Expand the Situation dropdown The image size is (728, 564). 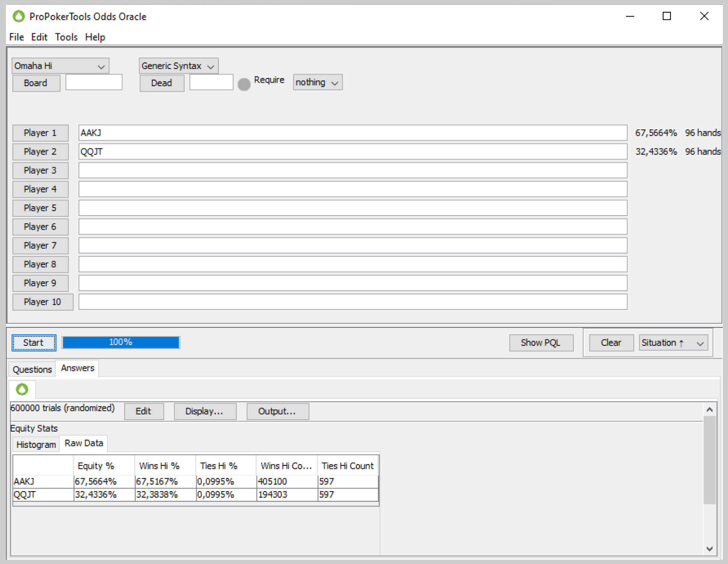click(x=673, y=343)
